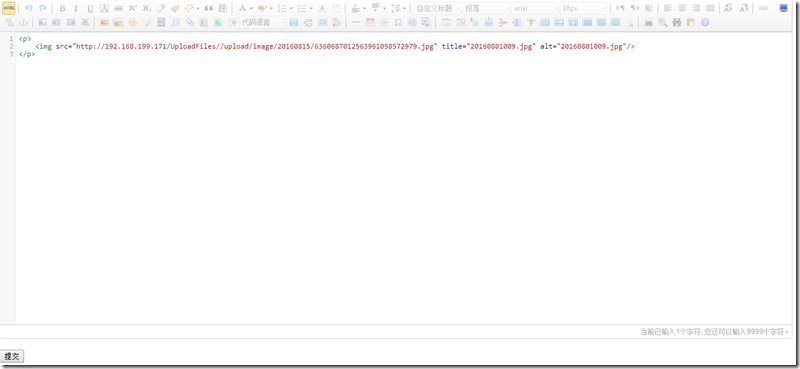Click the paste as plain text icon
This screenshot has height=369, width=800.
tap(222, 8)
